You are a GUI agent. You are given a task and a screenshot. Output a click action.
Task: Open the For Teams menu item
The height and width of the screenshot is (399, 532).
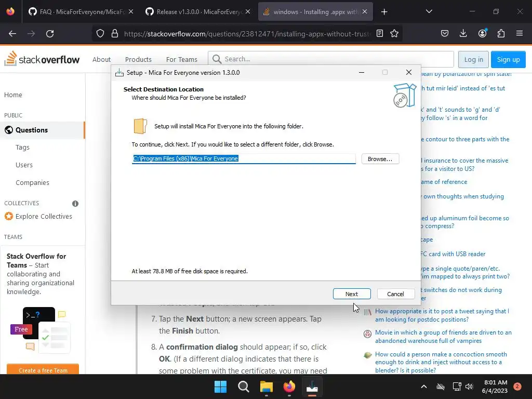(181, 59)
